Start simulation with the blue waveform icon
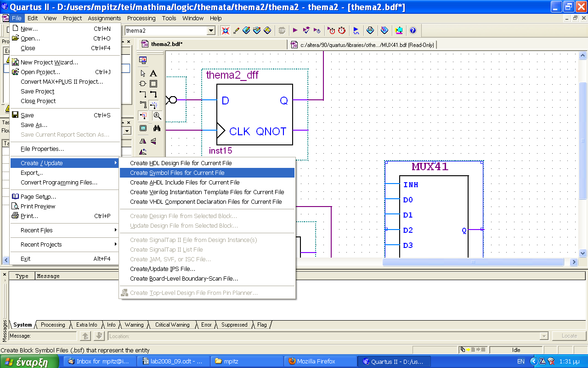 pyautogui.click(x=356, y=30)
